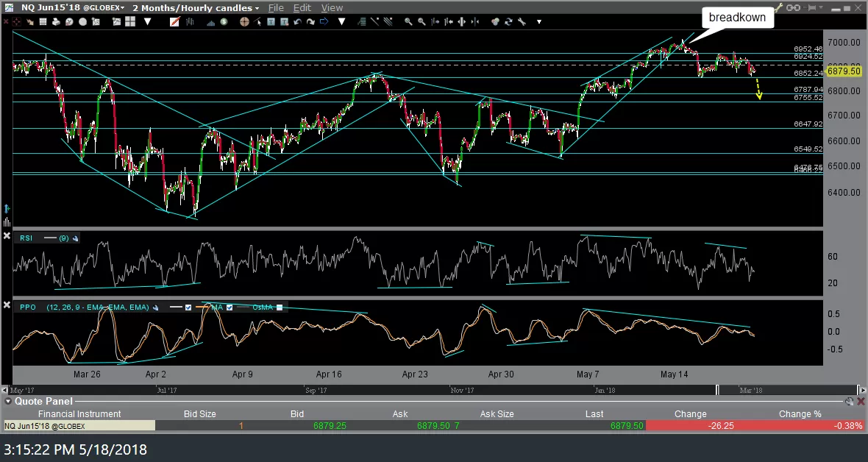Expand the second toolbar overflow arrow
The height and width of the screenshot is (462, 868).
coord(341,21)
